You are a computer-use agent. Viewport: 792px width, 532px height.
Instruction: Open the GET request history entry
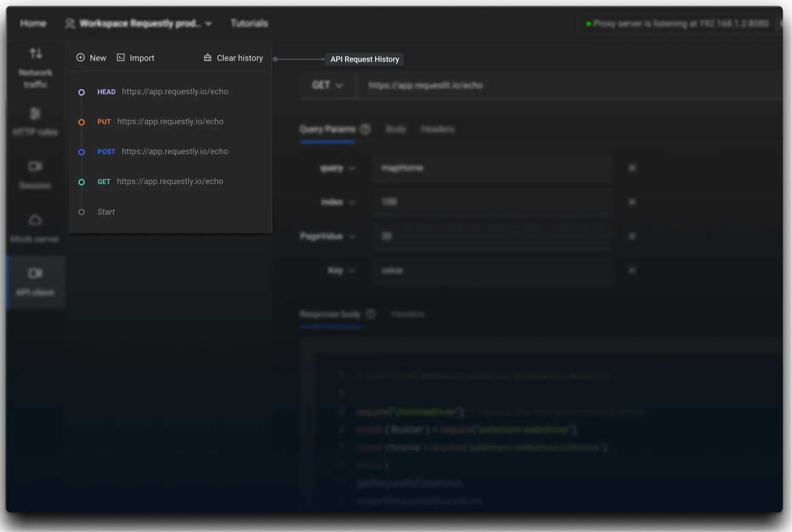[x=160, y=182]
